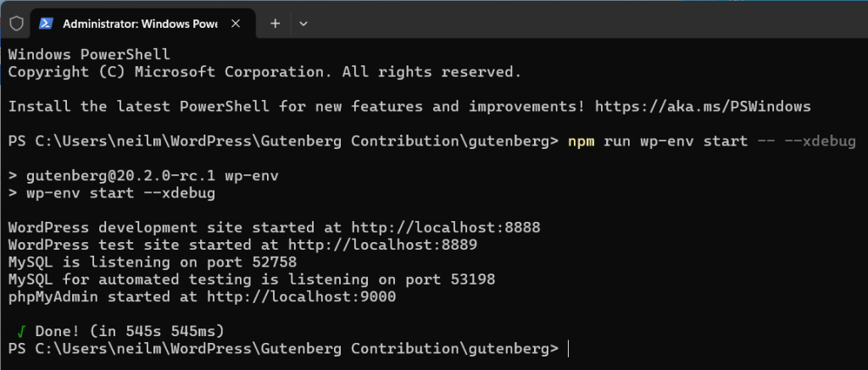Expand the new tab profile dropdown

pyautogui.click(x=303, y=24)
